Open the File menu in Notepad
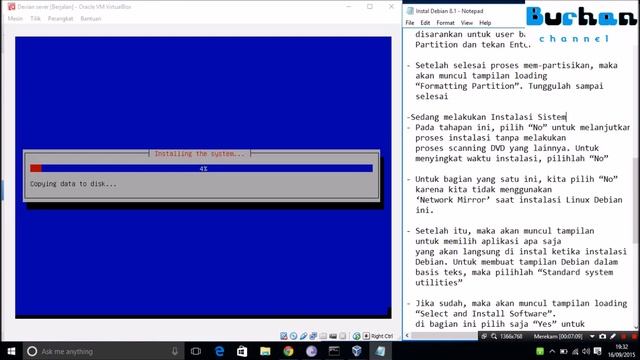 (410, 23)
